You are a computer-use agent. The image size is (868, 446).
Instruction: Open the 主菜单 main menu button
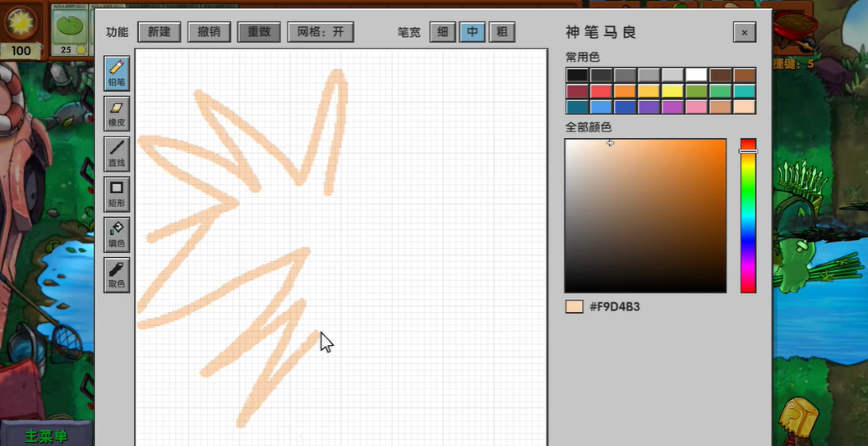coord(47,435)
